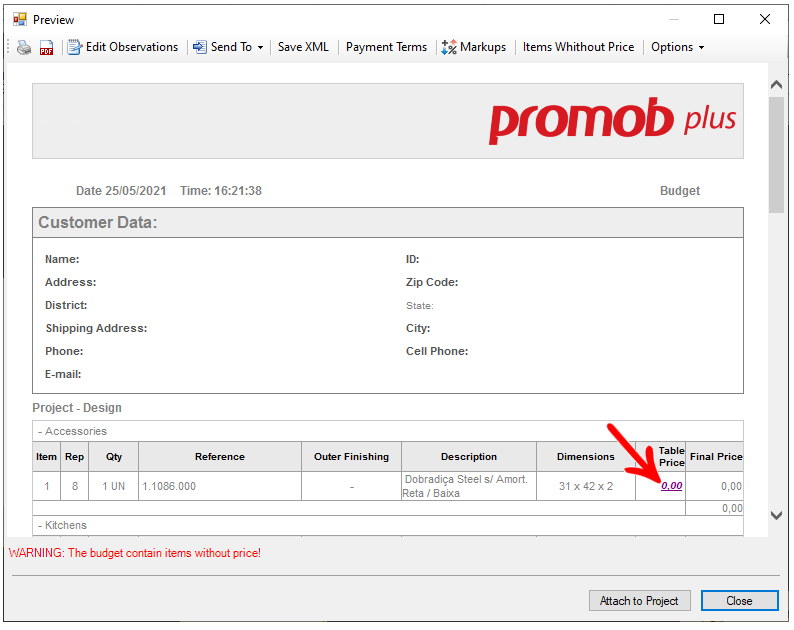Screen dimensions: 794x630
Task: Click scrollbar down arrow
Action: (776, 516)
